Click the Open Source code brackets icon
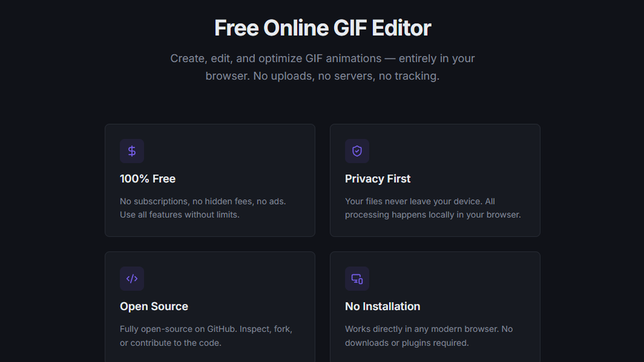The image size is (644, 362). 131,279
